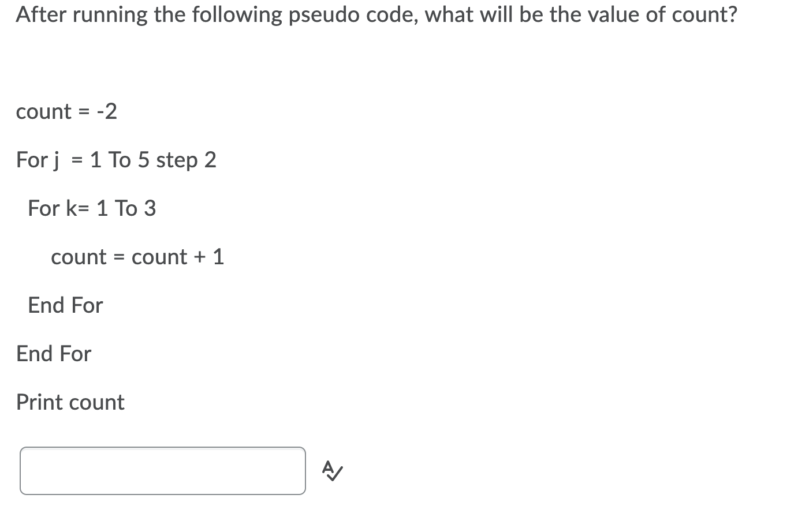The image size is (798, 532).
Task: Click the 'For j = 1 To 5 step 2' line
Action: point(115,160)
